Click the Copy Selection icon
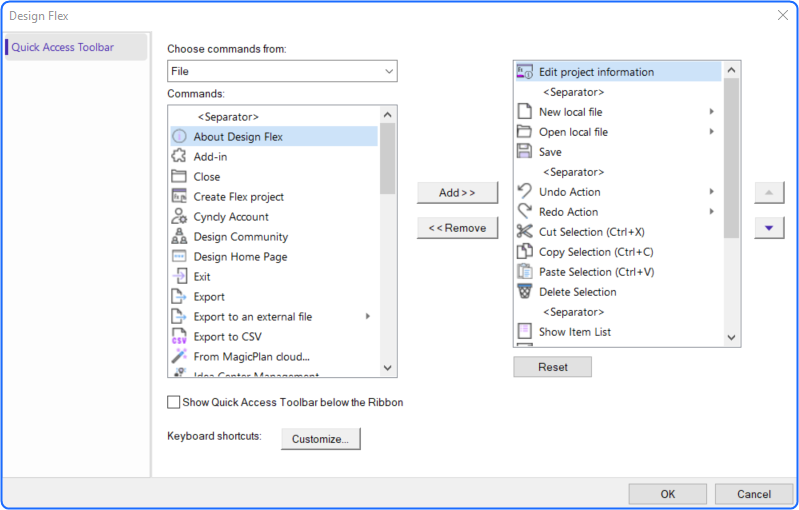Viewport: 799px width, 510px height. tap(525, 251)
